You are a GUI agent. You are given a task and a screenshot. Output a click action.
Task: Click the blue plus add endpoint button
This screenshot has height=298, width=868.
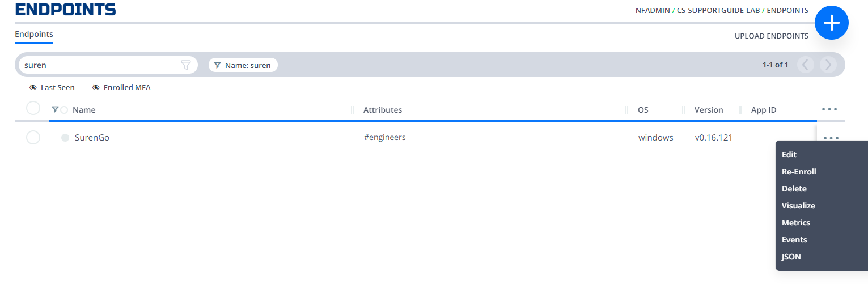[831, 23]
